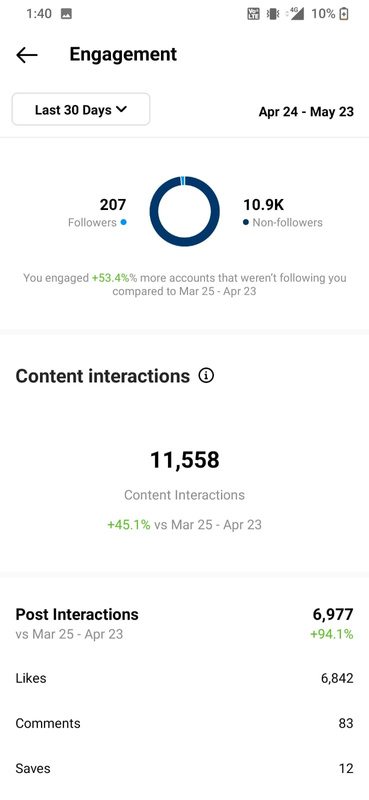Viewport: 369px width, 800px height.
Task: Tap the VoLTE status bar icon
Action: coord(254,14)
